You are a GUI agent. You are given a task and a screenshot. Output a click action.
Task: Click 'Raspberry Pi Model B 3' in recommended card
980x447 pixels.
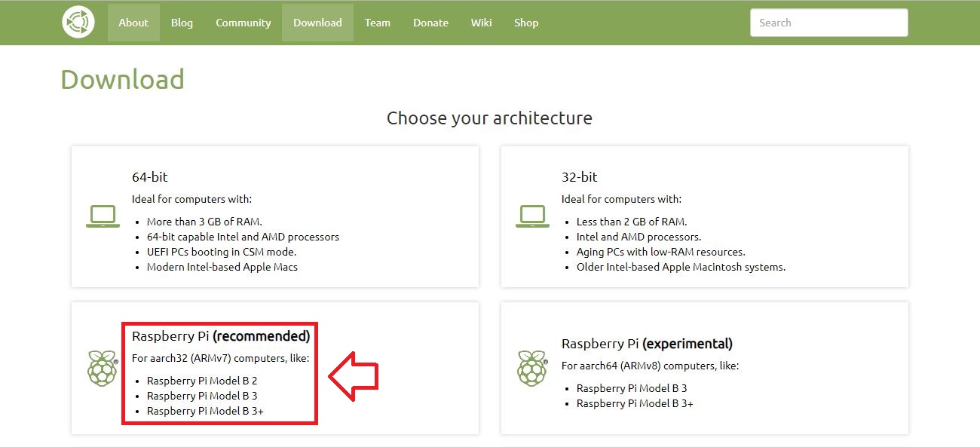tap(202, 396)
